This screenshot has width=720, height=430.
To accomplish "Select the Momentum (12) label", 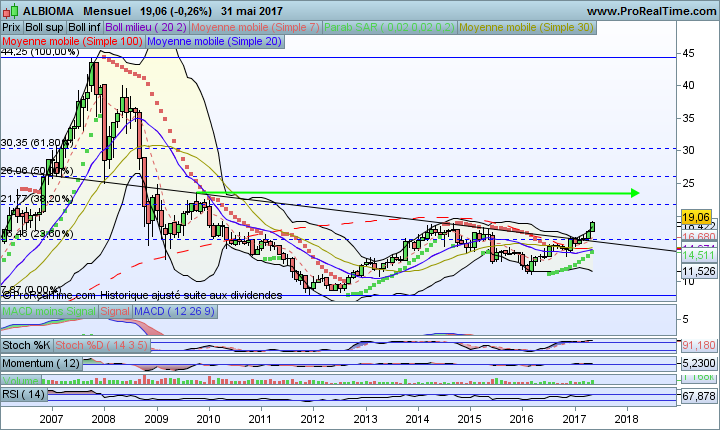I will pos(41,363).
